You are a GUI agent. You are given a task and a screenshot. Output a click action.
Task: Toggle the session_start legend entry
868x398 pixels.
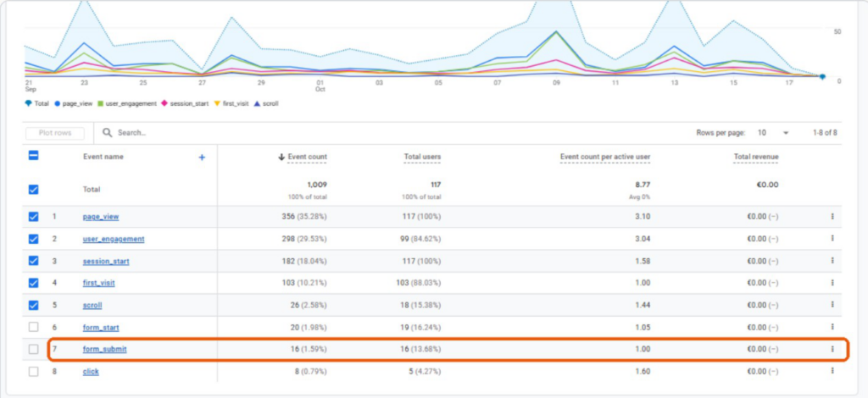pyautogui.click(x=185, y=103)
